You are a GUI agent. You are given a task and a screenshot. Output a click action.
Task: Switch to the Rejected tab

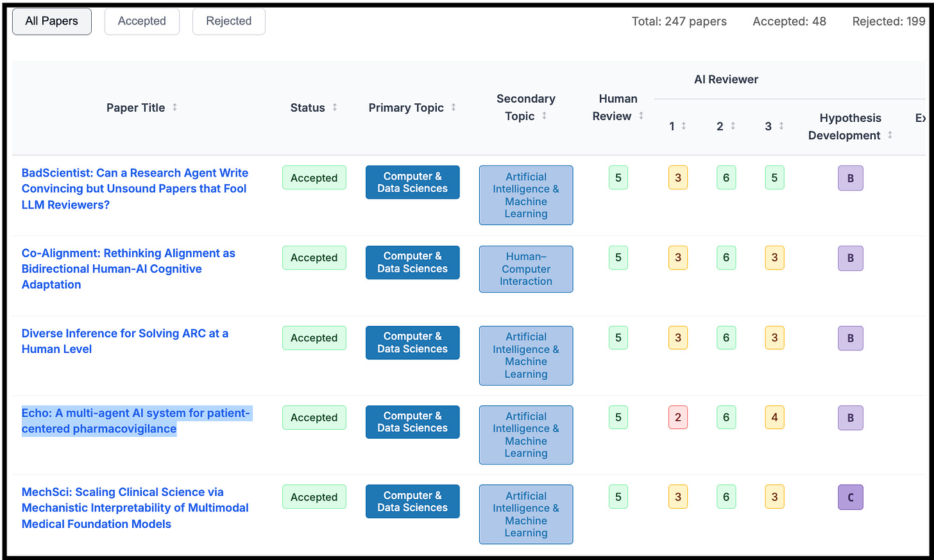click(x=228, y=21)
